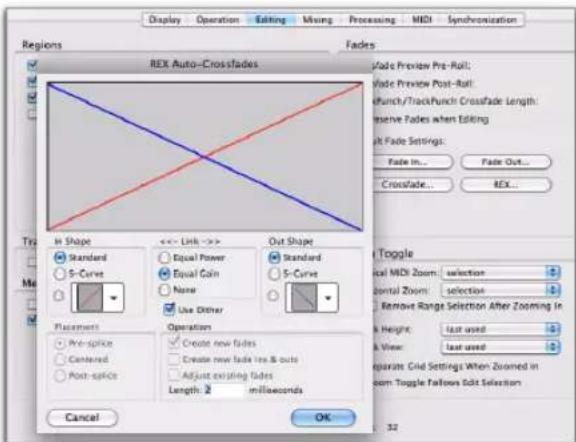Click Cancel in REX Auto-Crossfades dialog
Viewport: 576px width, 442px height.
tap(82, 418)
